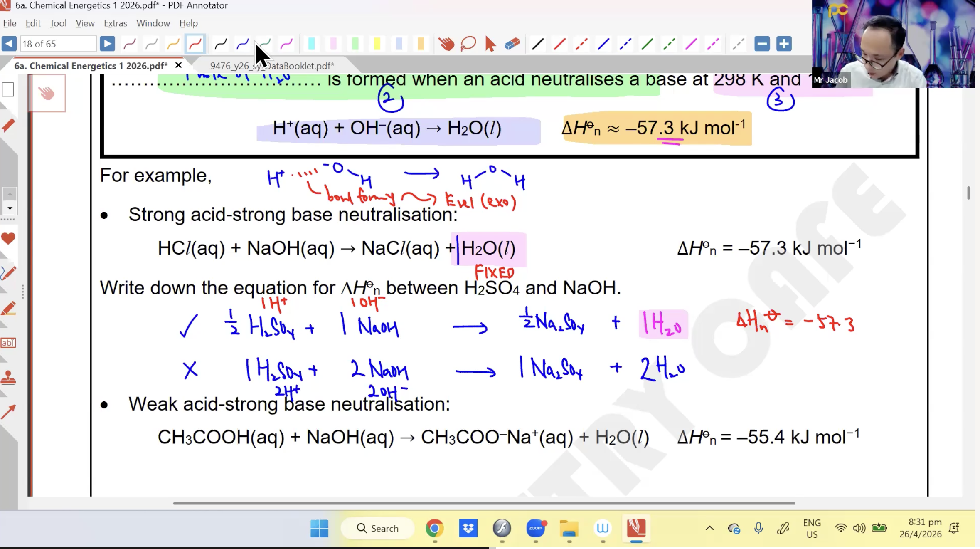Open Dropbox from the taskbar

(468, 528)
